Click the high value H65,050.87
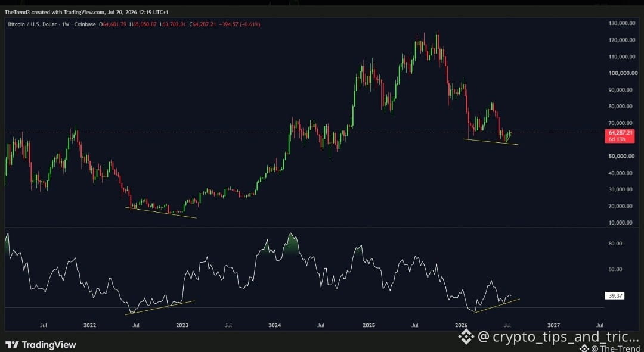The image size is (644, 352). pyautogui.click(x=143, y=24)
